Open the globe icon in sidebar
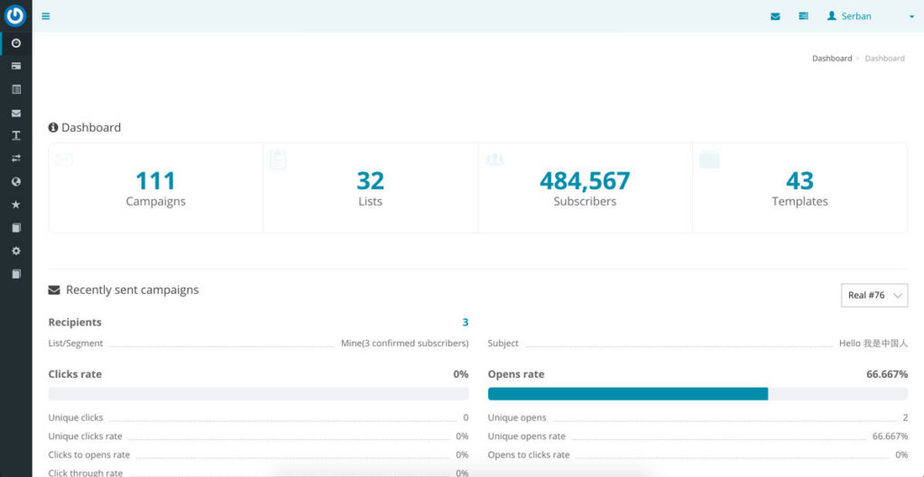Viewport: 924px width, 477px height. (x=16, y=182)
